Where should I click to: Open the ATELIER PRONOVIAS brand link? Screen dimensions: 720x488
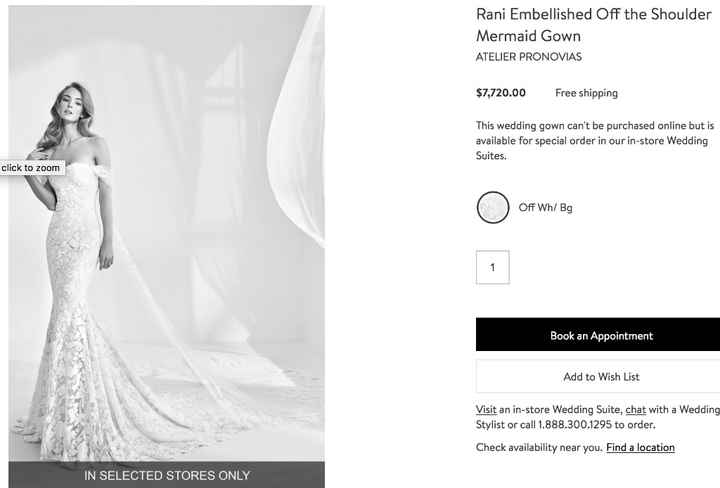(x=528, y=57)
